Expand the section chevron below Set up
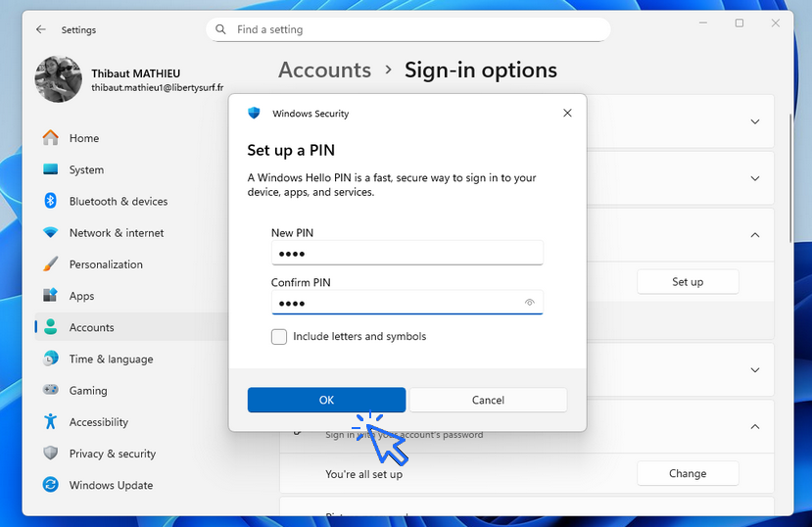 755,370
